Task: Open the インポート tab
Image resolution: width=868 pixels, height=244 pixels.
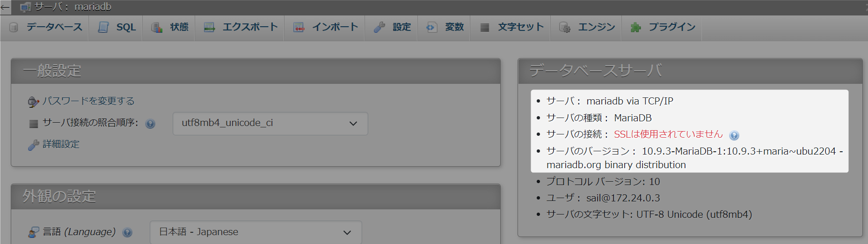Action: pyautogui.click(x=325, y=28)
